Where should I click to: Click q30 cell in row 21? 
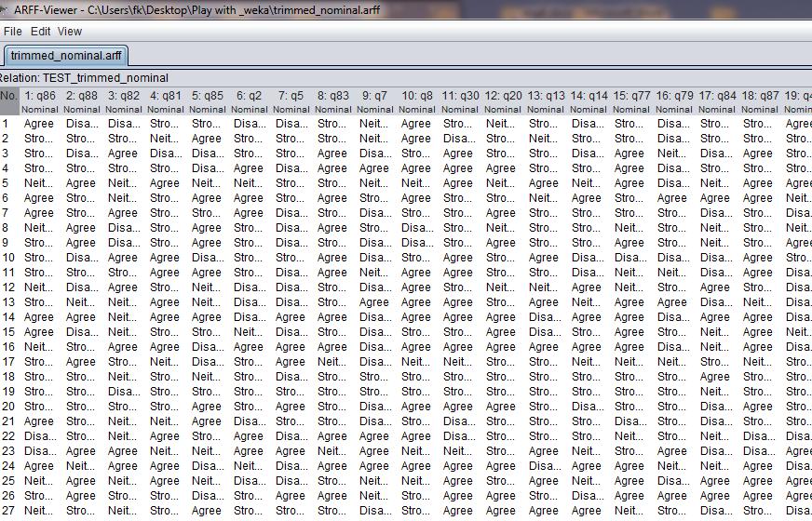pyautogui.click(x=460, y=421)
